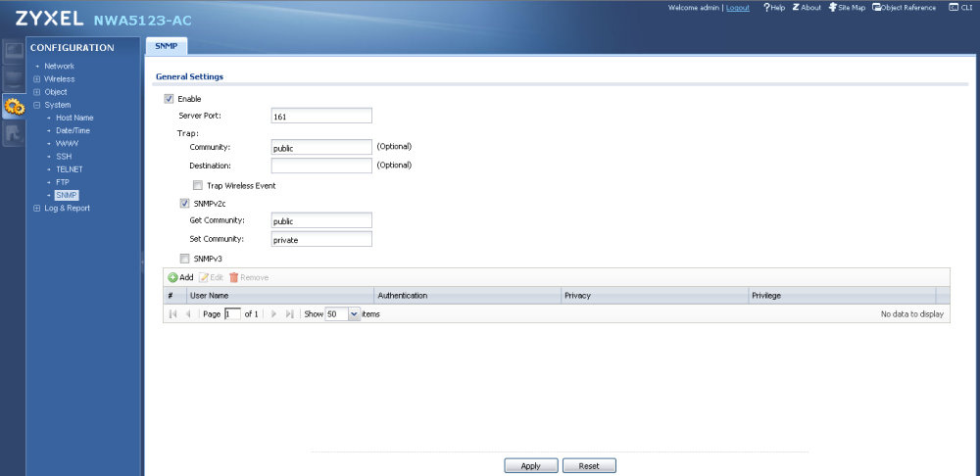This screenshot has height=476, width=980.
Task: Select the SNMP tab
Action: (x=167, y=46)
